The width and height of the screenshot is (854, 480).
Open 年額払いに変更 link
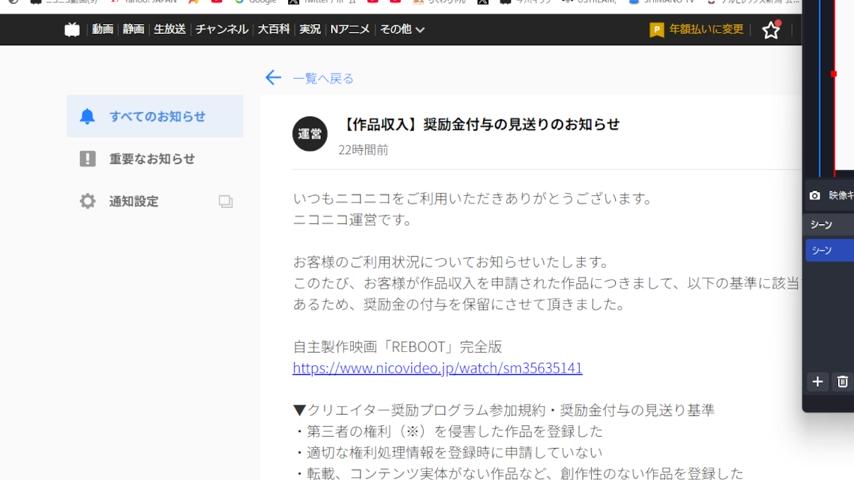(706, 29)
